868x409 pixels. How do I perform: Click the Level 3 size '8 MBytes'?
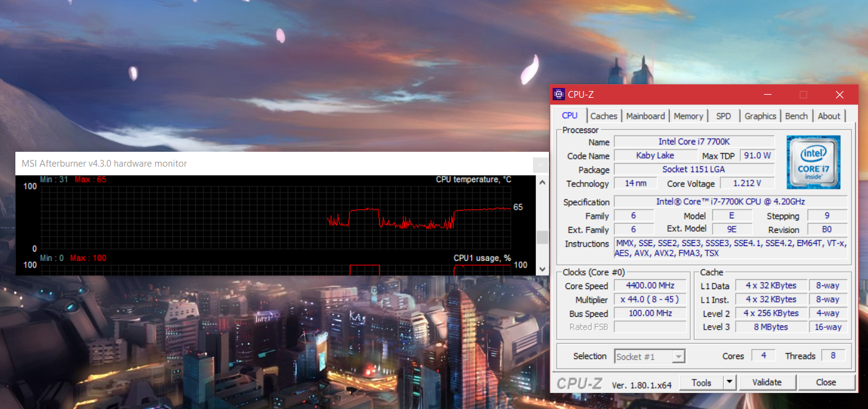[x=771, y=327]
